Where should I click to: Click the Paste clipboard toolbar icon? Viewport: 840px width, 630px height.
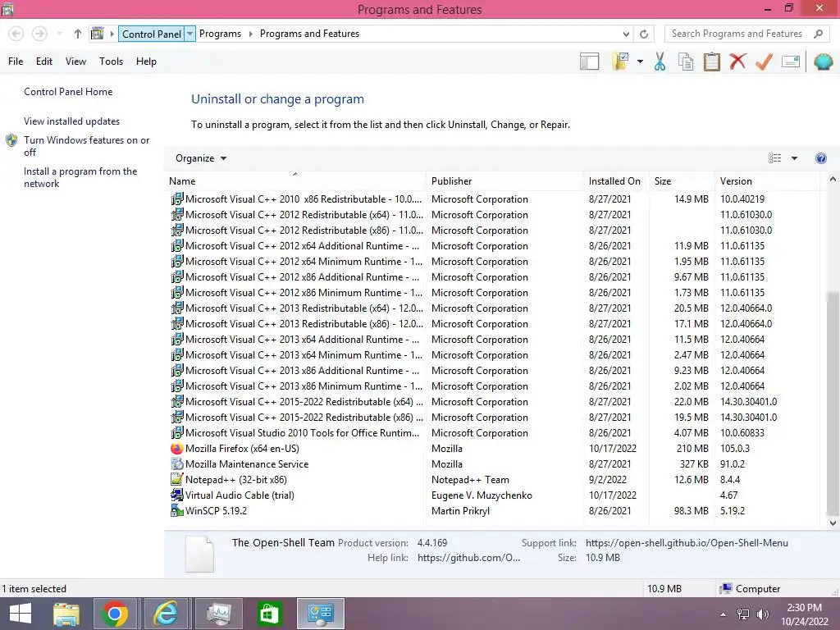[x=711, y=62]
